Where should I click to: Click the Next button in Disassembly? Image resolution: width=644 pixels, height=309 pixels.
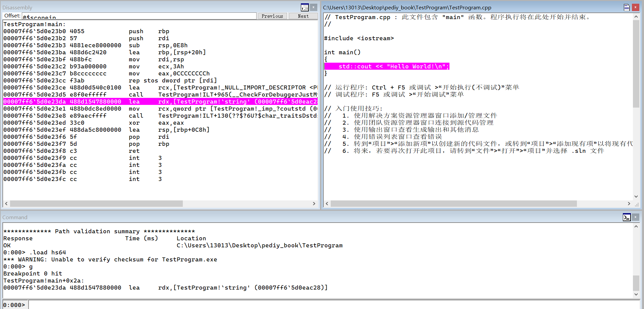coord(303,16)
